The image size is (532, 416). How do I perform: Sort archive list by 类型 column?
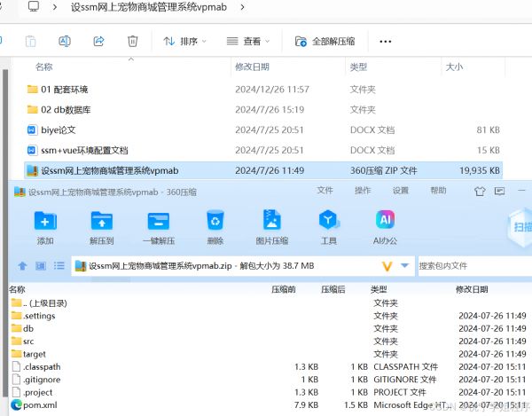click(379, 289)
